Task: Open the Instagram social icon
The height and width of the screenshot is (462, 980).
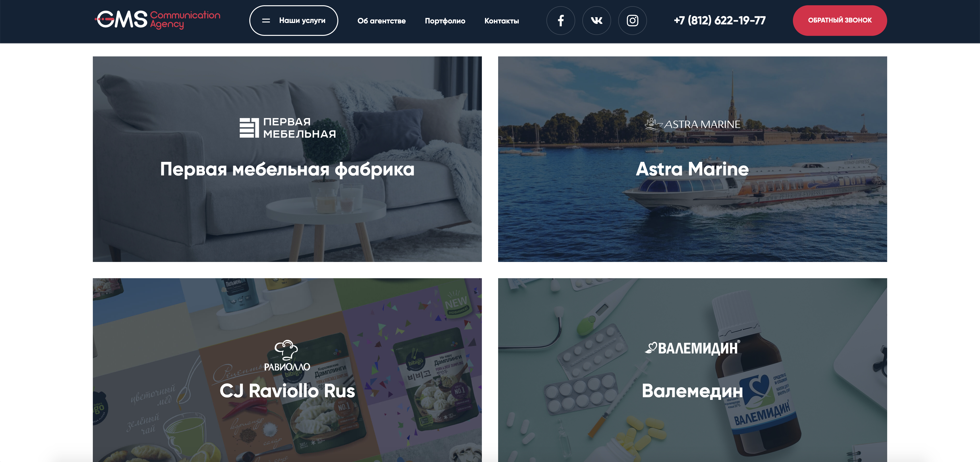Action: point(632,21)
